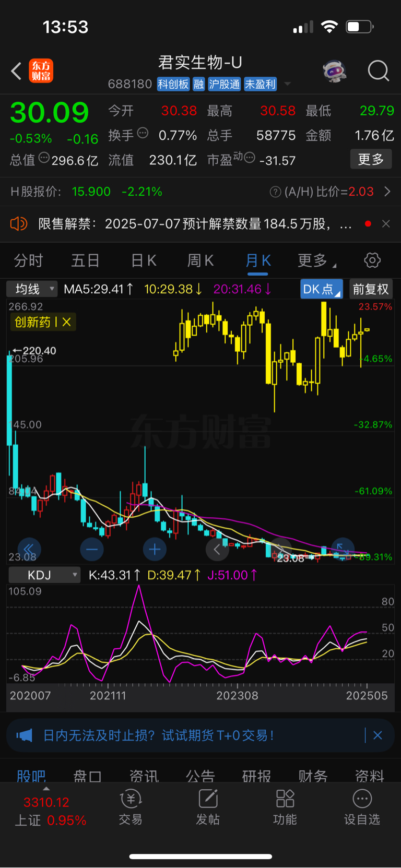Tap the 未盈利 tag

260,84
